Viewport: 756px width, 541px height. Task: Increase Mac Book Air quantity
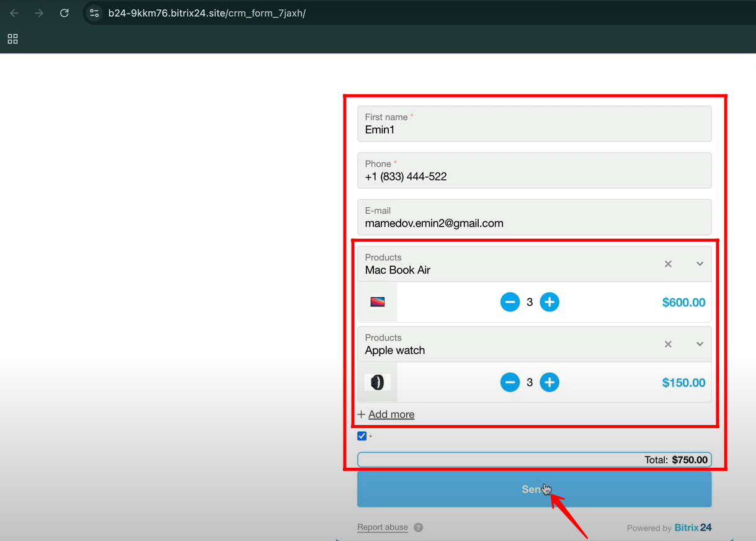coord(549,302)
